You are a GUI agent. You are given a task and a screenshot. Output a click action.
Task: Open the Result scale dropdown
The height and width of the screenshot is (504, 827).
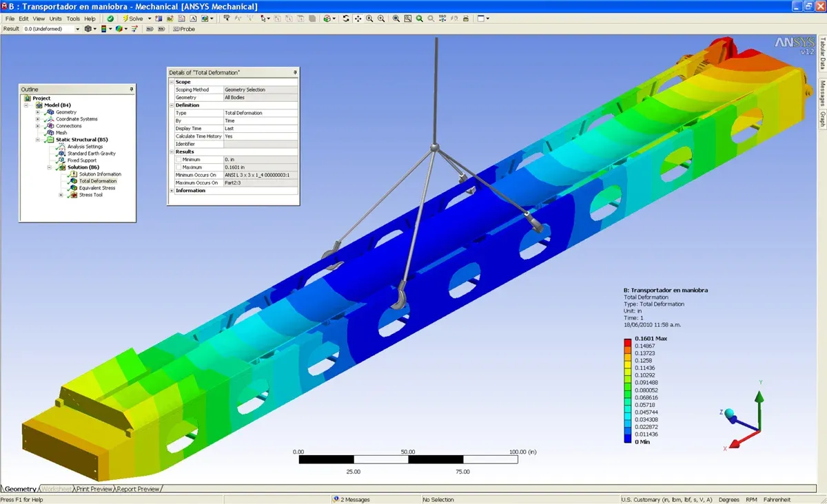[76, 29]
